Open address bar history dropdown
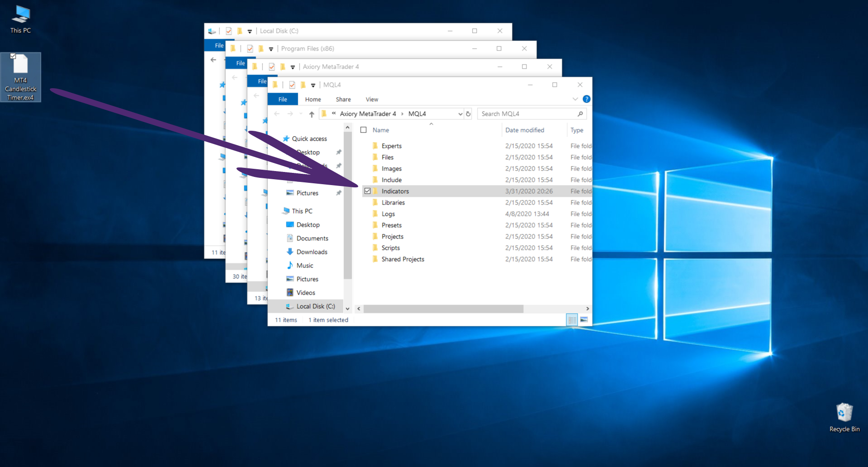Image resolution: width=868 pixels, height=467 pixels. [460, 114]
